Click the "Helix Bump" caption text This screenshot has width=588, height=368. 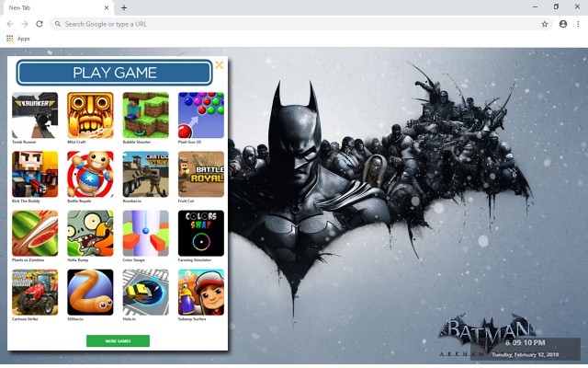pos(78,259)
